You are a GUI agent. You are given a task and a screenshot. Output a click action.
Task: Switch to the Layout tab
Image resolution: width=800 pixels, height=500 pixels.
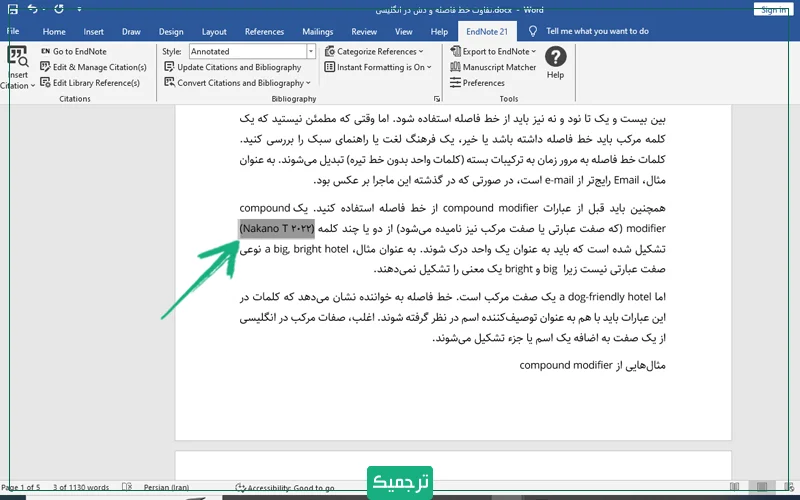coord(214,32)
